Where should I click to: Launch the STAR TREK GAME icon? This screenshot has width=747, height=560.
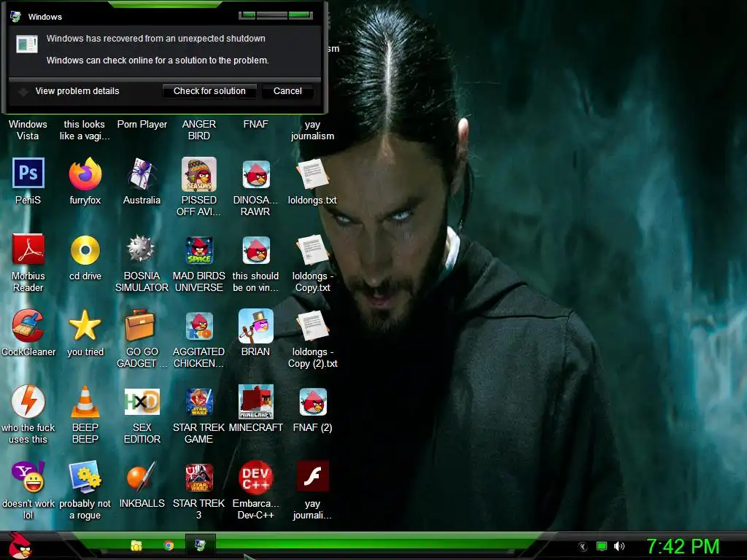coord(199,402)
